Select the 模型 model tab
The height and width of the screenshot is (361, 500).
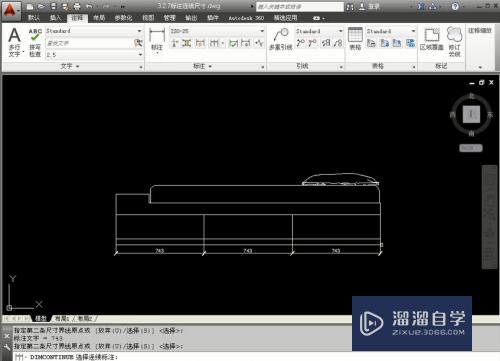41,318
